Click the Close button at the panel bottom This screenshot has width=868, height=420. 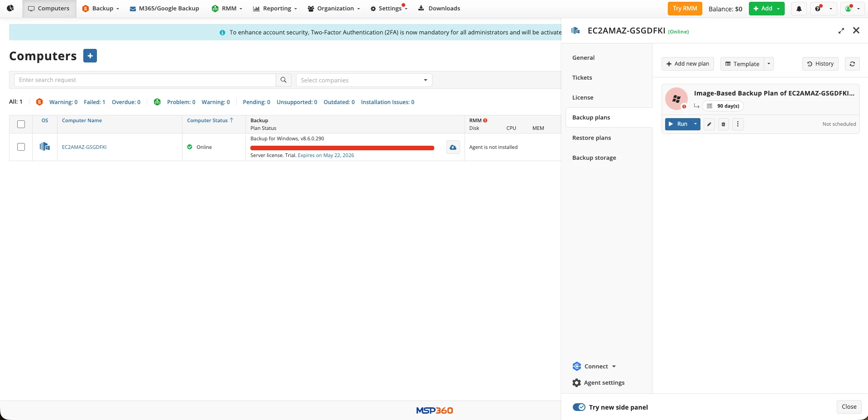tap(849, 407)
